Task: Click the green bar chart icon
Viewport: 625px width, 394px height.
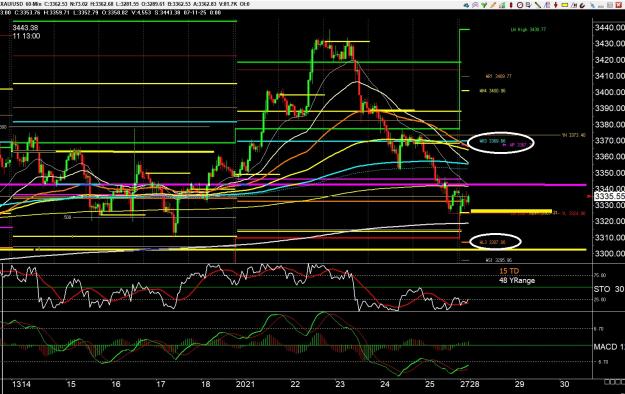Action: click(502, 5)
